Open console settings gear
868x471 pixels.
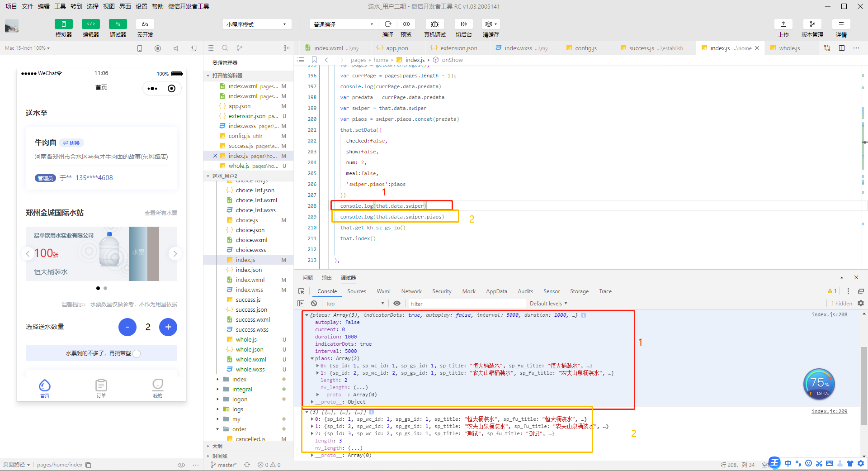(861, 303)
